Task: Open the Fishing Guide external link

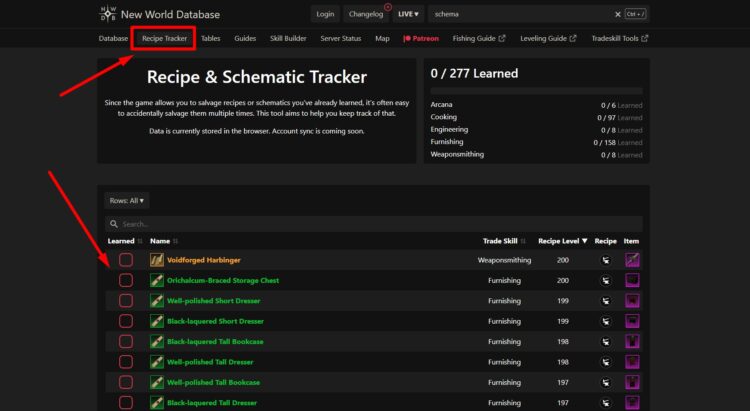Action: pyautogui.click(x=479, y=38)
